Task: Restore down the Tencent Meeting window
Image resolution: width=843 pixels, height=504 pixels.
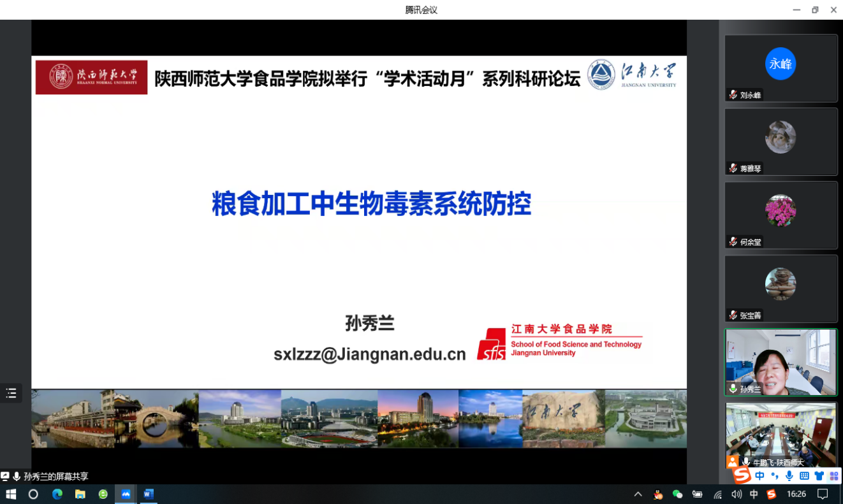Action: (x=815, y=10)
